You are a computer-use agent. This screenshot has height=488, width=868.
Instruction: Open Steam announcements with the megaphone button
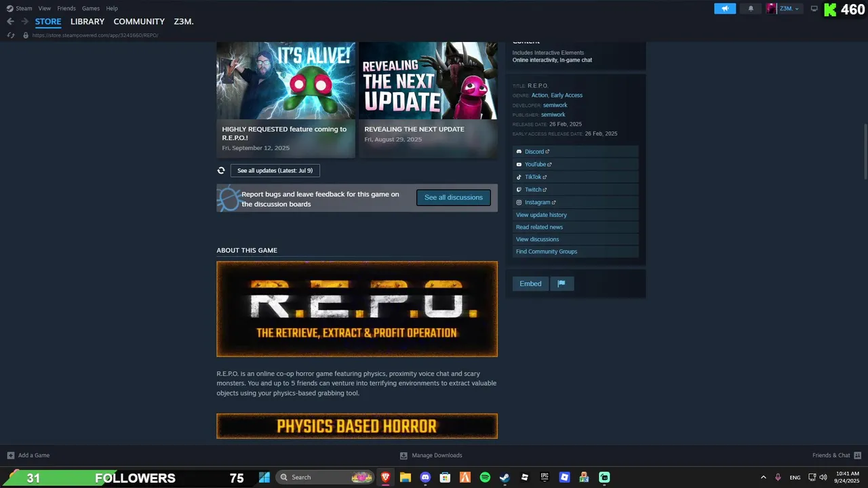click(x=725, y=9)
